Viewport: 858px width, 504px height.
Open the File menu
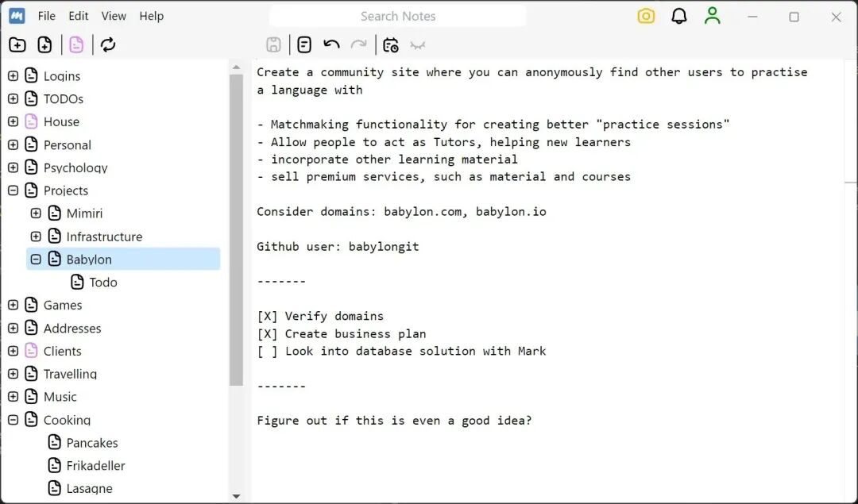(46, 15)
